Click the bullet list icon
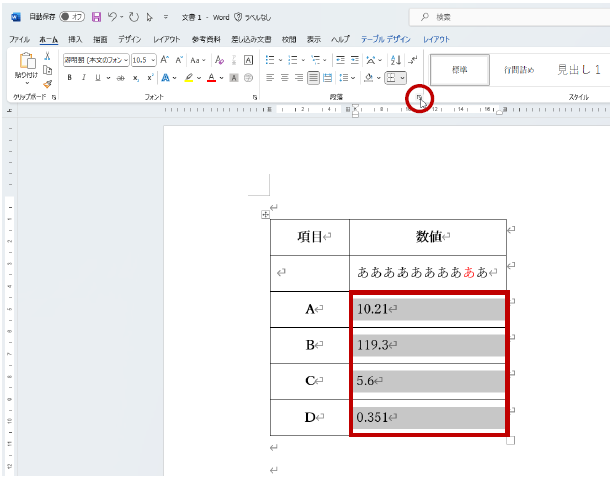The image size is (612, 477). pos(270,60)
